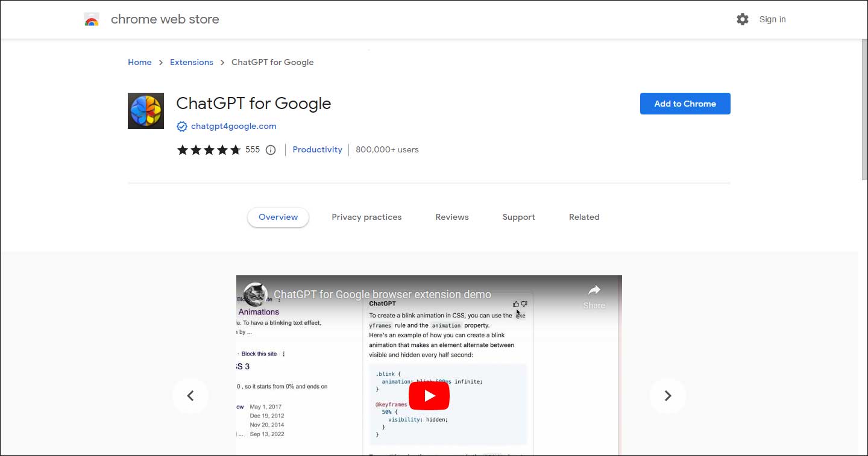Click the '800,000+ users' text
The height and width of the screenshot is (456, 868).
(387, 149)
